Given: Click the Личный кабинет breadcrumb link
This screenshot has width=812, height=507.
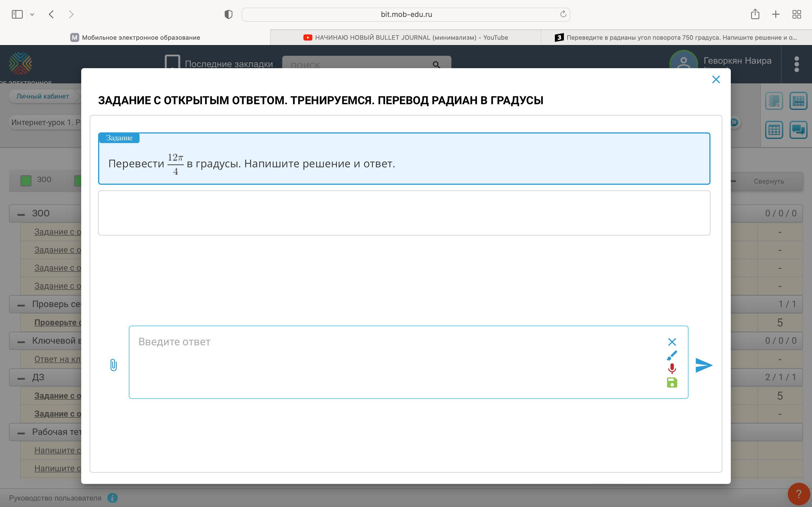Looking at the screenshot, I should coord(43,96).
